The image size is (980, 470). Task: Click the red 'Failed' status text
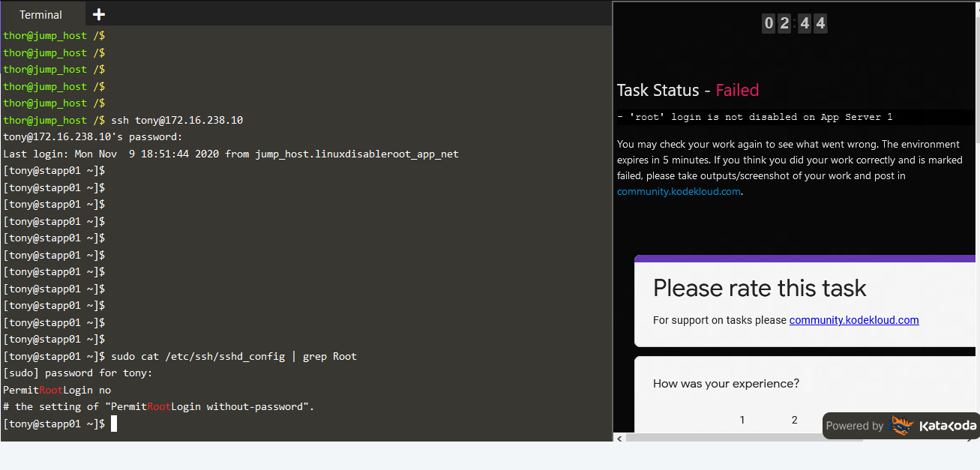point(737,89)
